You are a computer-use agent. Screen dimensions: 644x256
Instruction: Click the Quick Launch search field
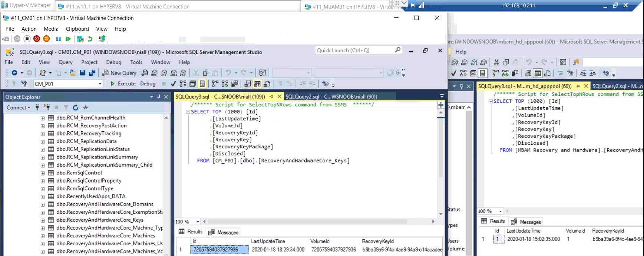(358, 50)
